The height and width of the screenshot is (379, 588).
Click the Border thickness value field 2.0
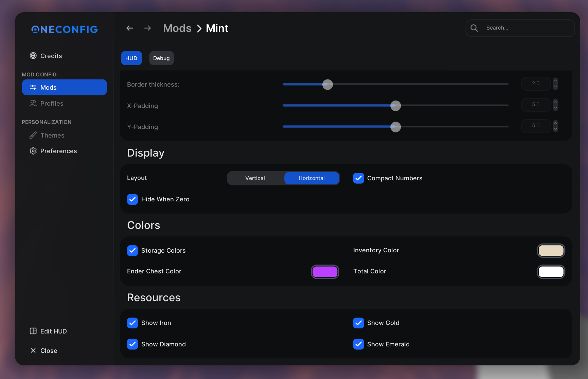(x=536, y=84)
